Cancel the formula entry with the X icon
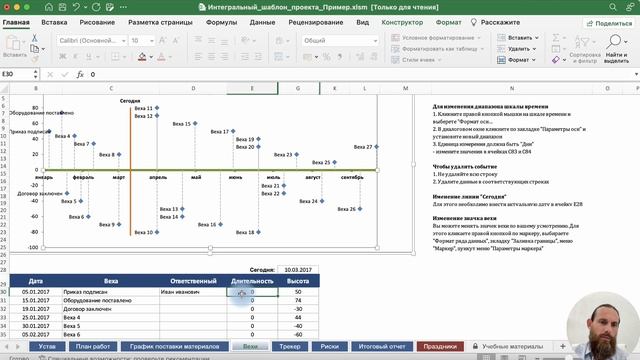 tap(50, 74)
